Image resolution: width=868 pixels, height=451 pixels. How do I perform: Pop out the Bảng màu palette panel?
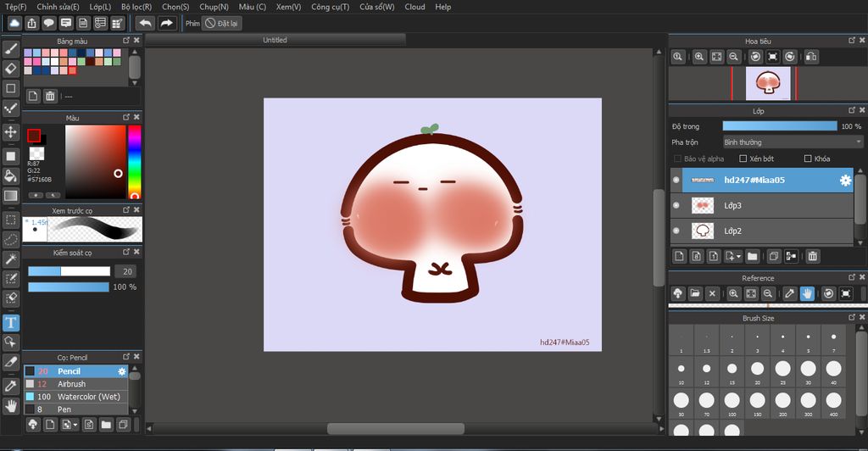point(126,41)
